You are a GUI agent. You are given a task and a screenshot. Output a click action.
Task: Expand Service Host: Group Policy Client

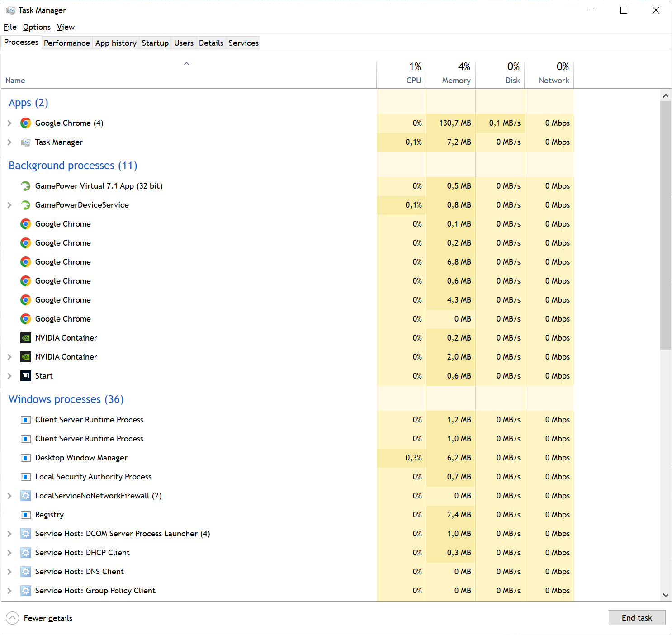point(9,591)
